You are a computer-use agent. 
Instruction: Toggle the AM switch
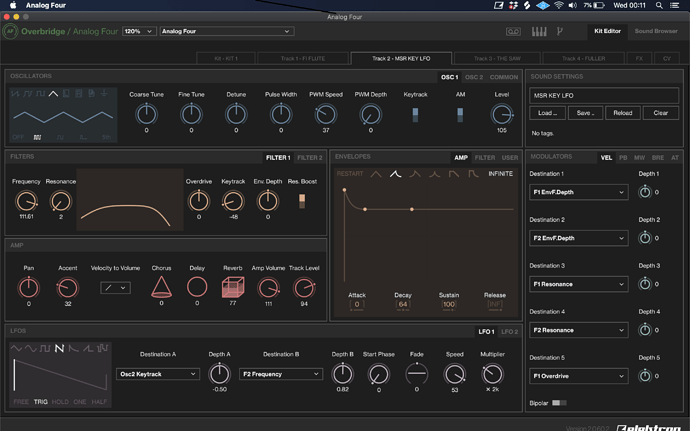point(460,115)
